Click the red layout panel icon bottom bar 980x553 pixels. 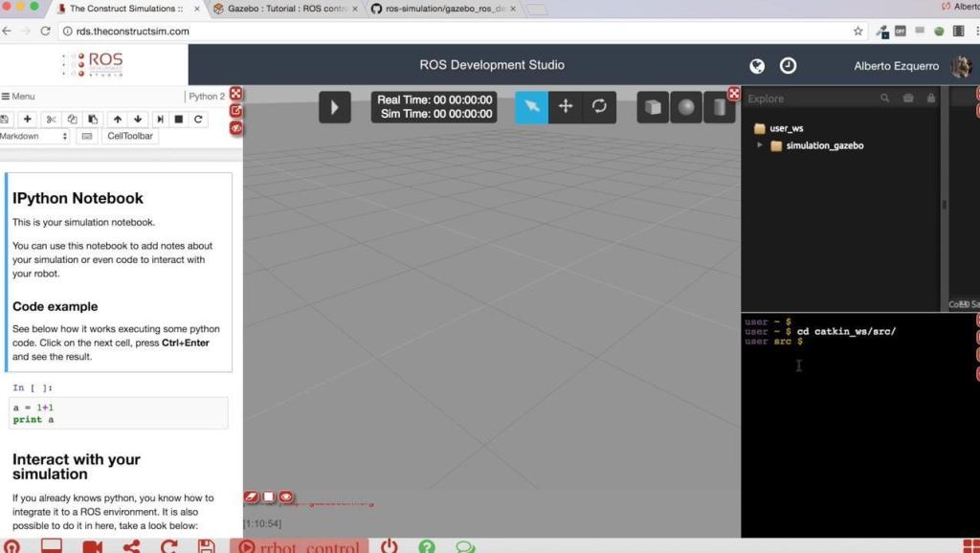click(x=52, y=546)
